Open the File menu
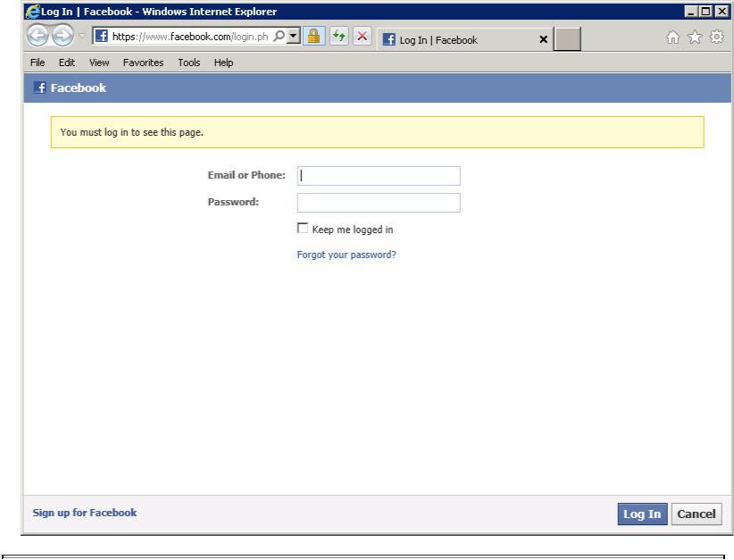This screenshot has height=560, width=734. click(x=38, y=63)
